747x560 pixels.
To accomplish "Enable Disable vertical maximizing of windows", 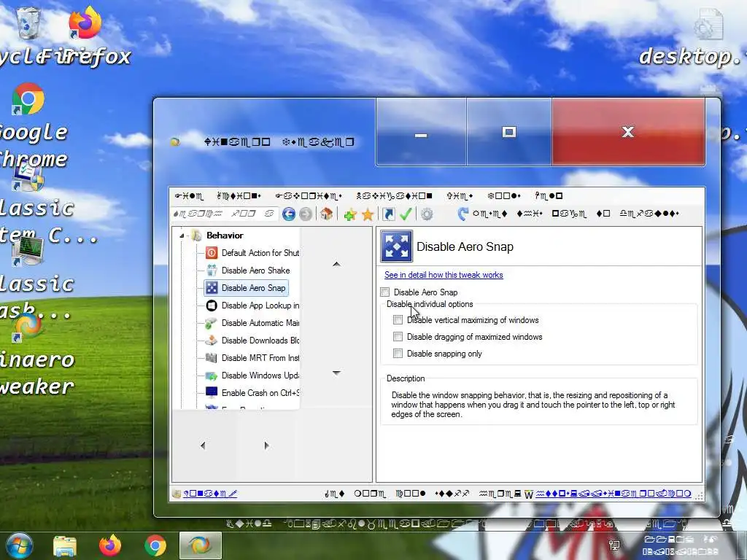I will 398,320.
